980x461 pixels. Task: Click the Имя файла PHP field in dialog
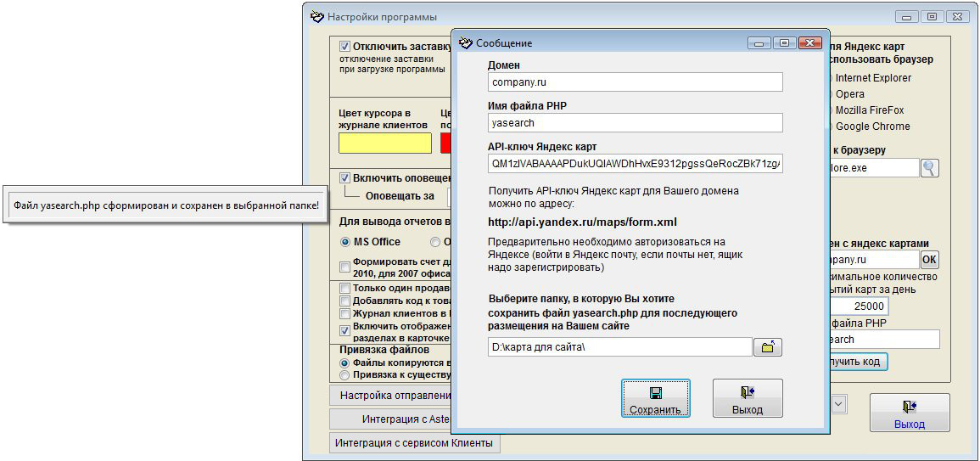pos(636,122)
